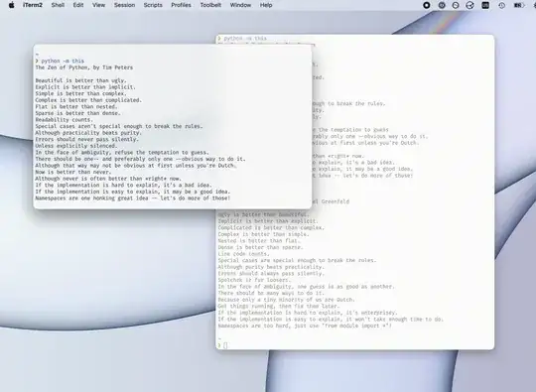Click 'refuse the temptation to guess' line in front window
The image size is (536, 392).
coord(122,153)
